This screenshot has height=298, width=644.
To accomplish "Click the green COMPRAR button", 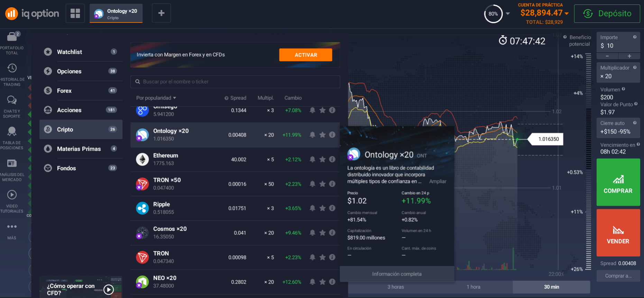I will [x=618, y=182].
